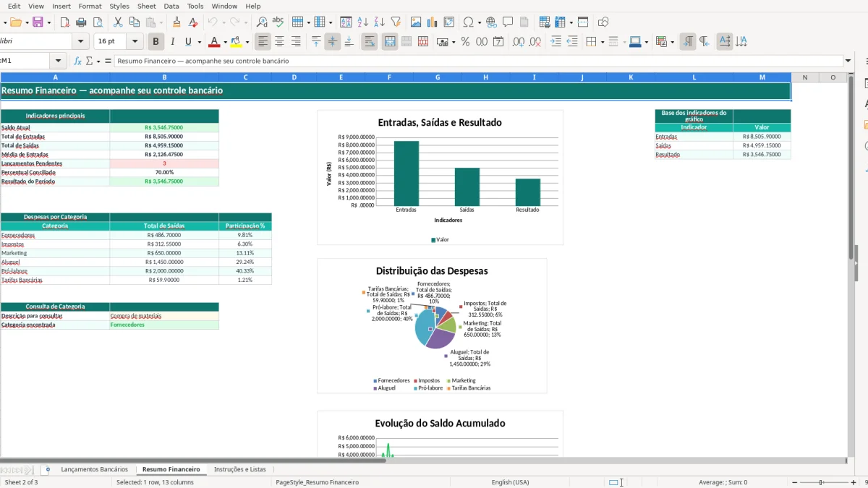Expand the formula bar with the arrow
This screenshot has height=488, width=868.
pos(848,61)
